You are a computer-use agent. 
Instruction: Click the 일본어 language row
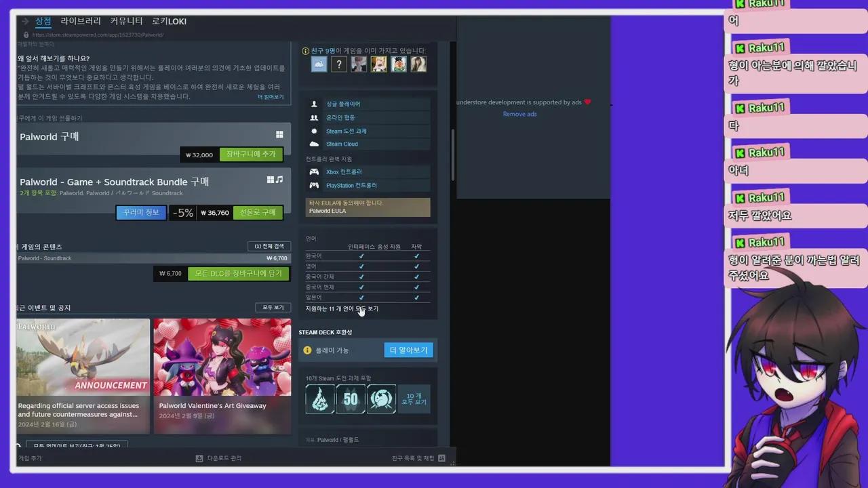tap(367, 298)
